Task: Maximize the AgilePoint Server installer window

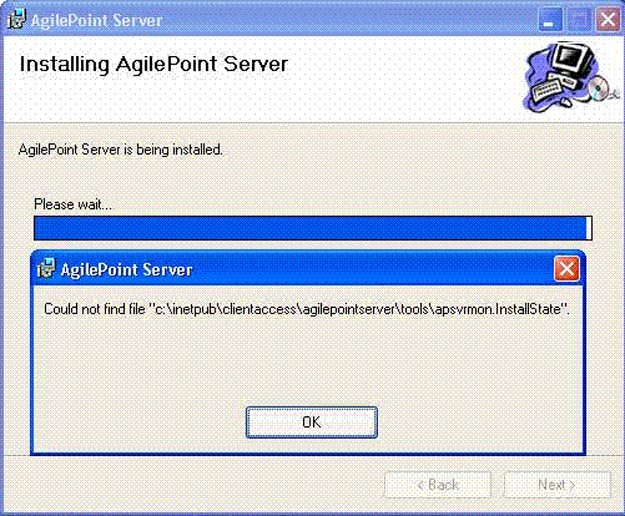Action: point(579,19)
